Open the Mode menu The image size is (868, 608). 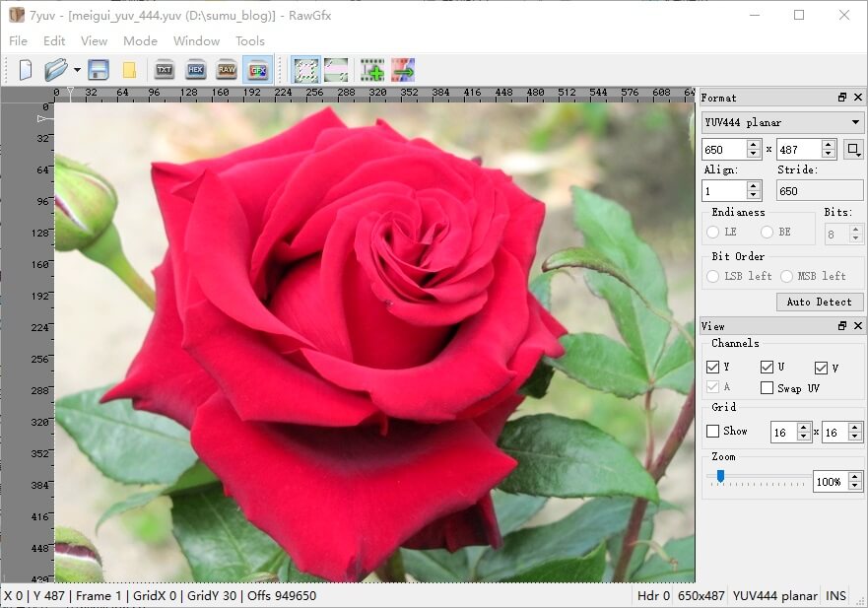[x=140, y=41]
